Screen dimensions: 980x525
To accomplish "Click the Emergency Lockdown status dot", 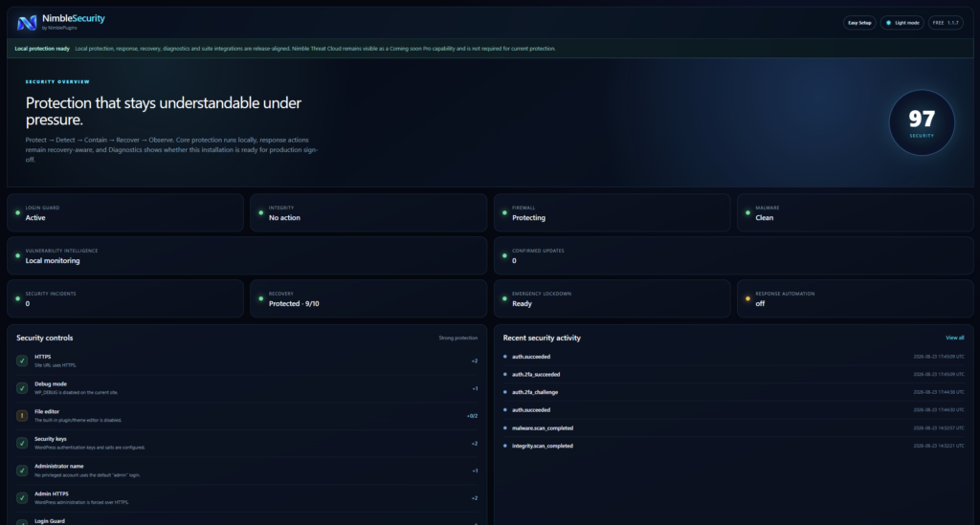I will [x=504, y=298].
